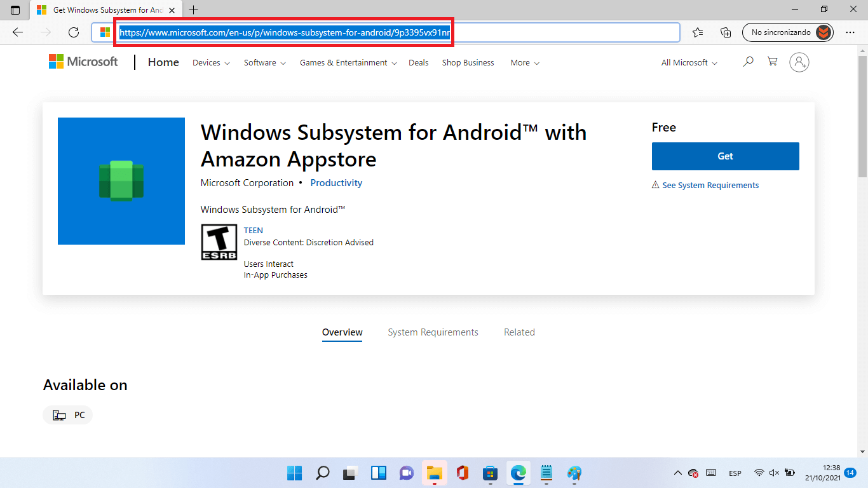Expand the Devices menu
Screen dimensions: 868x488
pyautogui.click(x=211, y=63)
